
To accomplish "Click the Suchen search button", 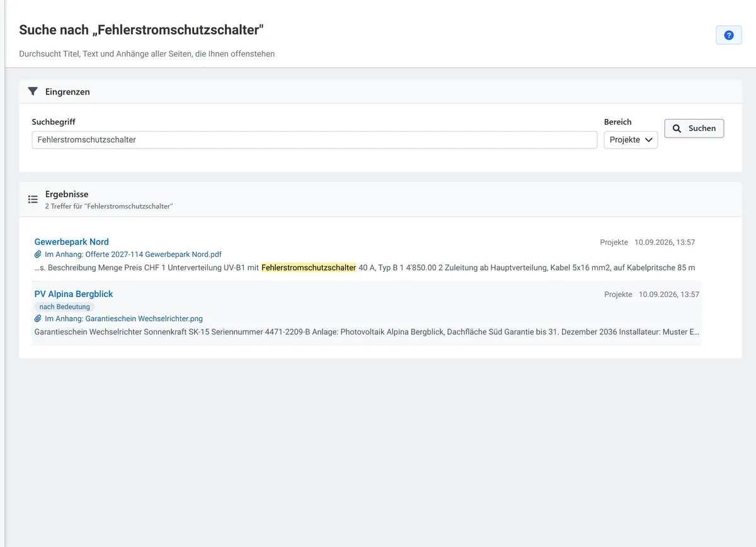I will point(694,128).
